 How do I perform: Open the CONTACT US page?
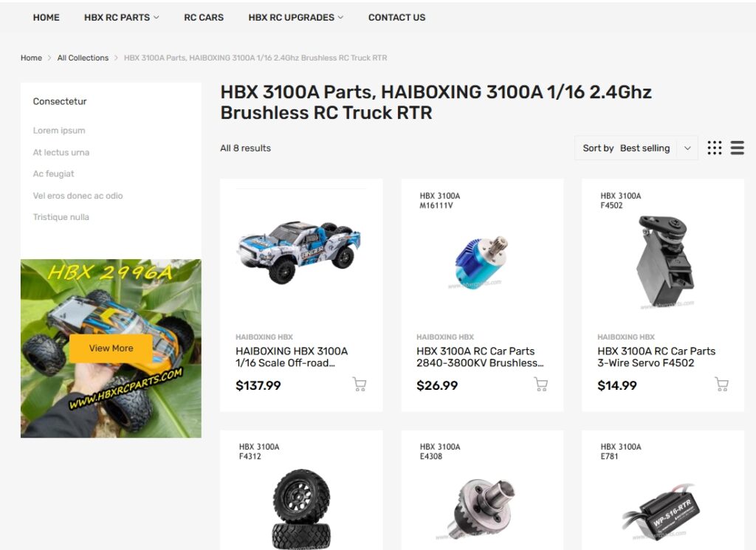click(x=396, y=18)
